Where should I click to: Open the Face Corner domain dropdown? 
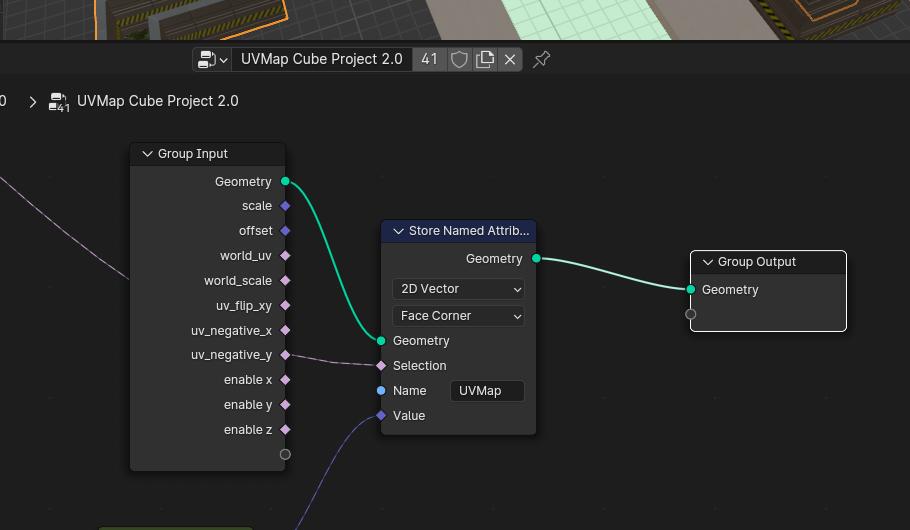[x=458, y=316]
